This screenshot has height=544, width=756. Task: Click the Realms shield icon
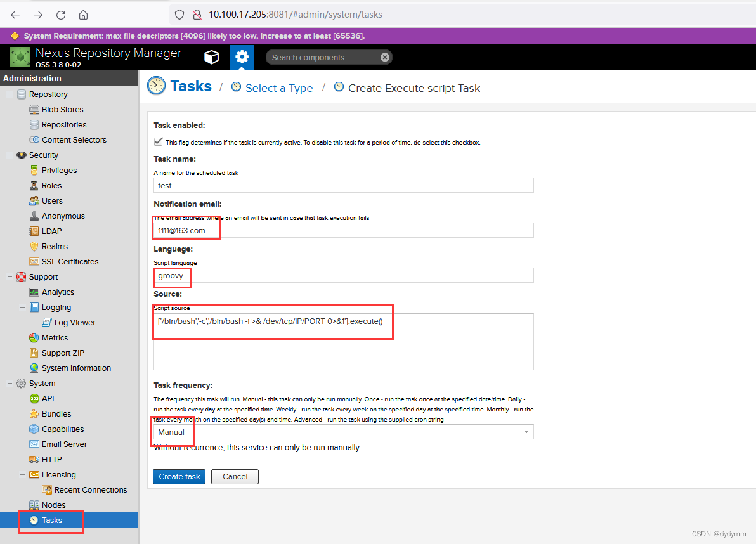[34, 246]
